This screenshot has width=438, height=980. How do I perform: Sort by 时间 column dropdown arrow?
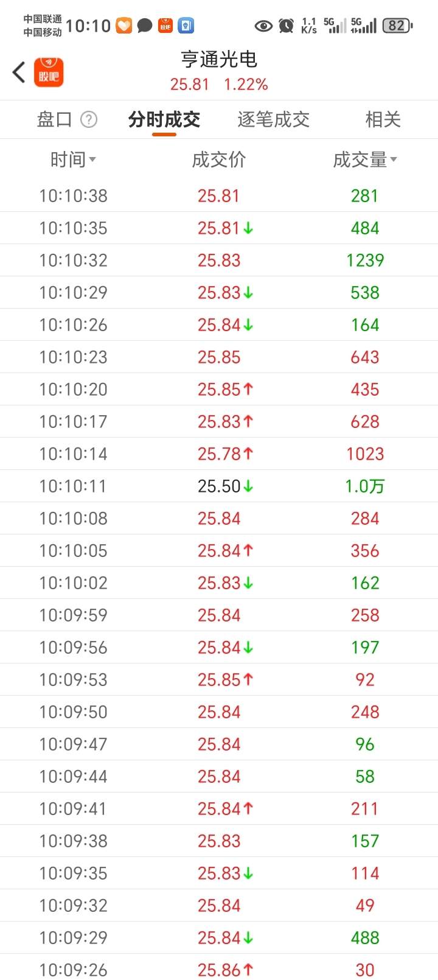tap(92, 159)
